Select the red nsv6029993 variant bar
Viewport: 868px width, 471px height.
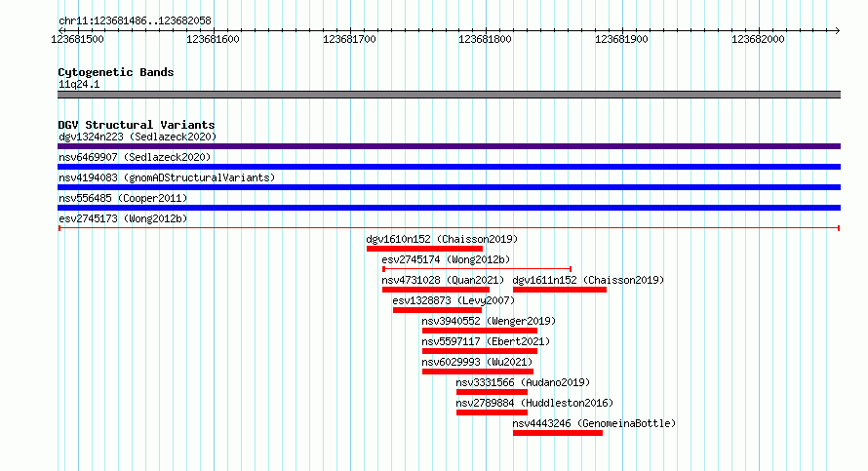[x=478, y=372]
